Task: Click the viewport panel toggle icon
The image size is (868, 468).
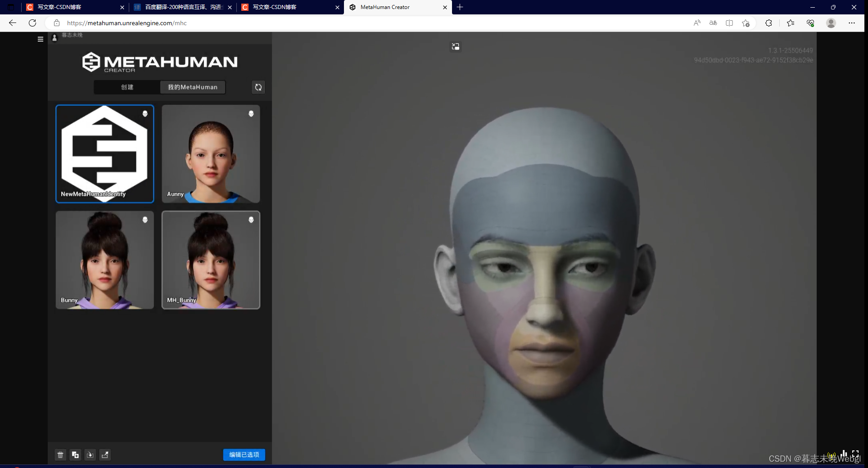Action: click(456, 46)
